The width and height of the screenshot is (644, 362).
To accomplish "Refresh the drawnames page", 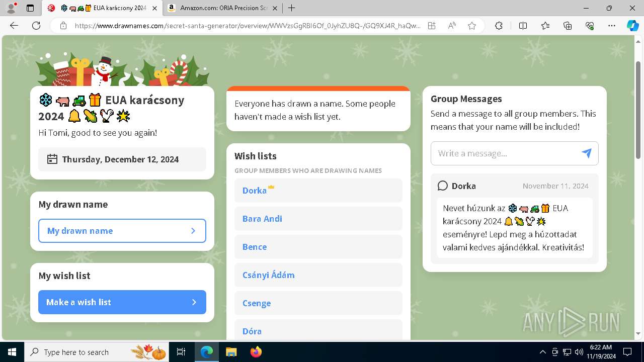I will 36,26.
